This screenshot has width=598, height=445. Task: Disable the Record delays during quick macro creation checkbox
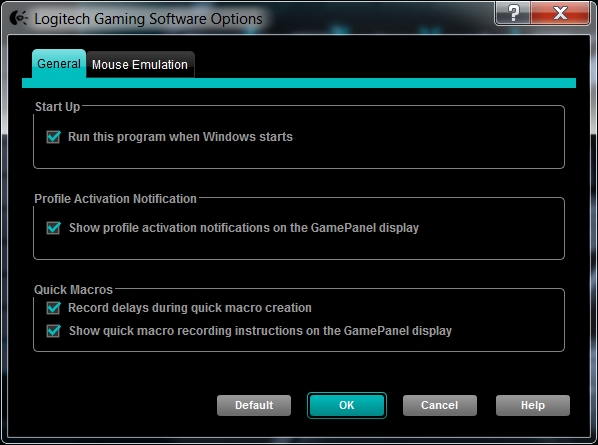[53, 308]
